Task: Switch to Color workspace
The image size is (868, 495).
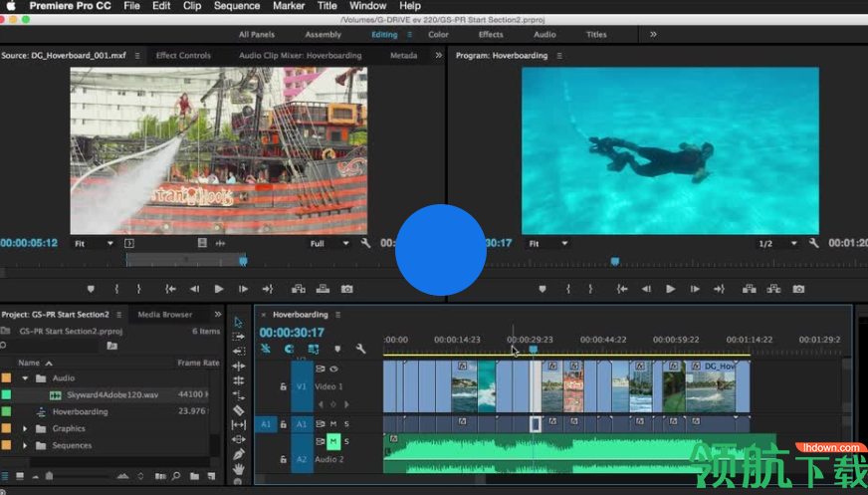Action: click(x=438, y=34)
